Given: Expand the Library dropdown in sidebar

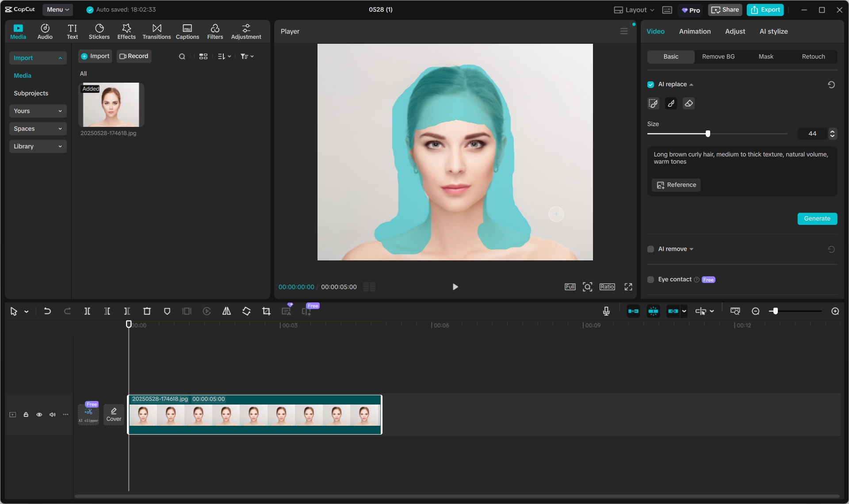Looking at the screenshot, I should 38,146.
